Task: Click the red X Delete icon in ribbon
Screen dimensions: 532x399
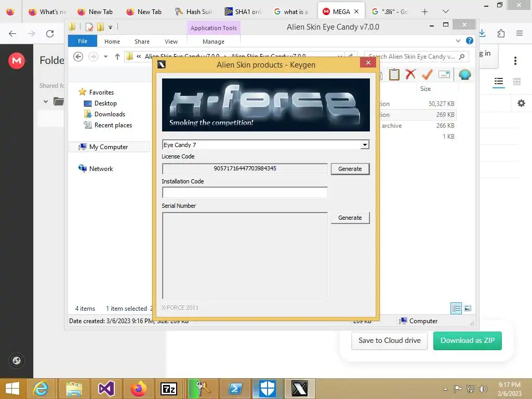Action: point(410,74)
